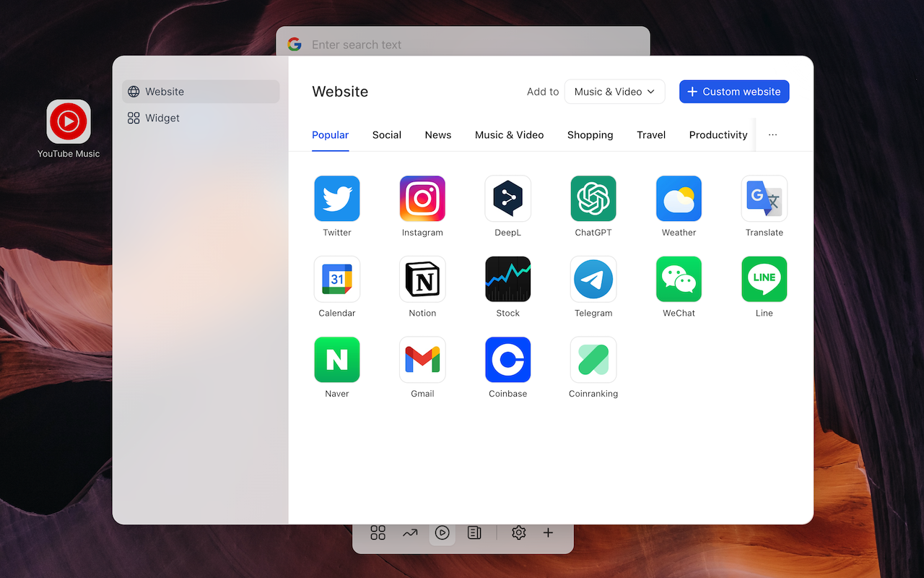The width and height of the screenshot is (924, 578).
Task: Click the Google logo in search bar
Action: pyautogui.click(x=295, y=44)
